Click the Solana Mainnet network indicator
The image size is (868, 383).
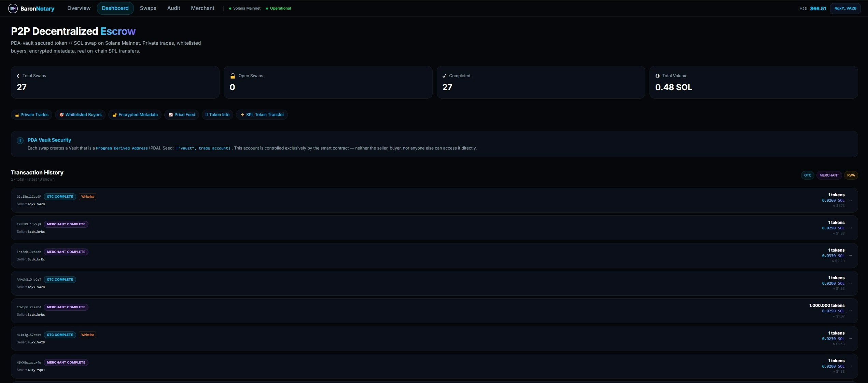(245, 8)
